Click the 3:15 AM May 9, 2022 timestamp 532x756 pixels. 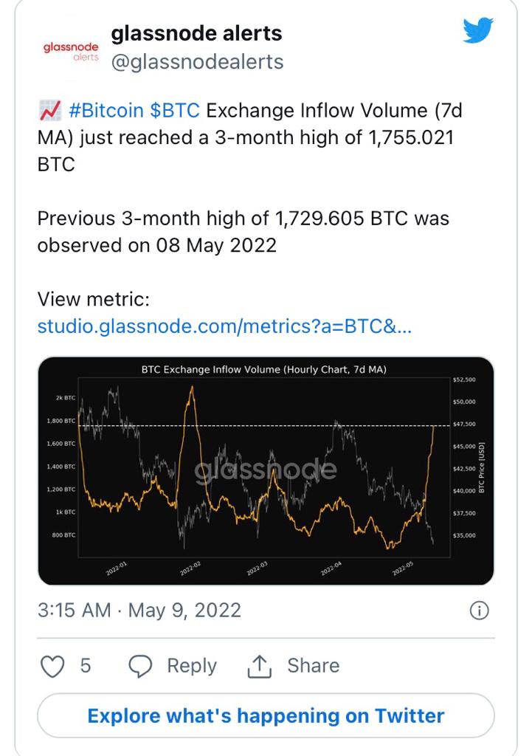139,611
